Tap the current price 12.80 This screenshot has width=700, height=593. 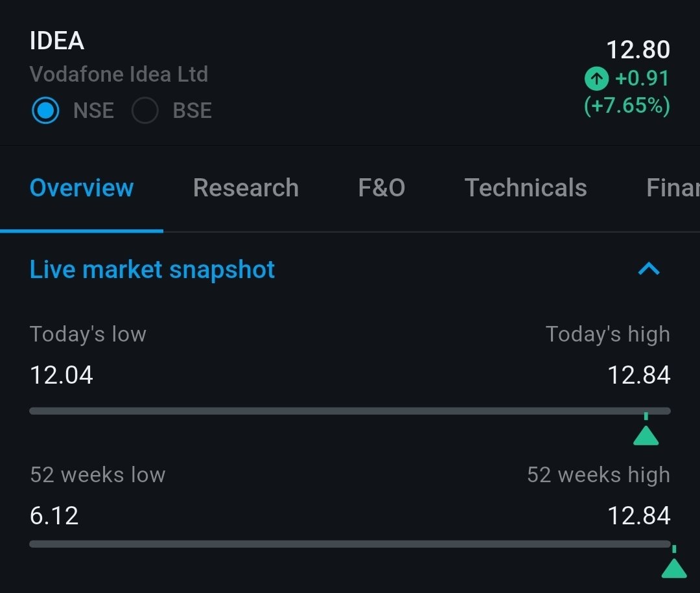point(638,49)
